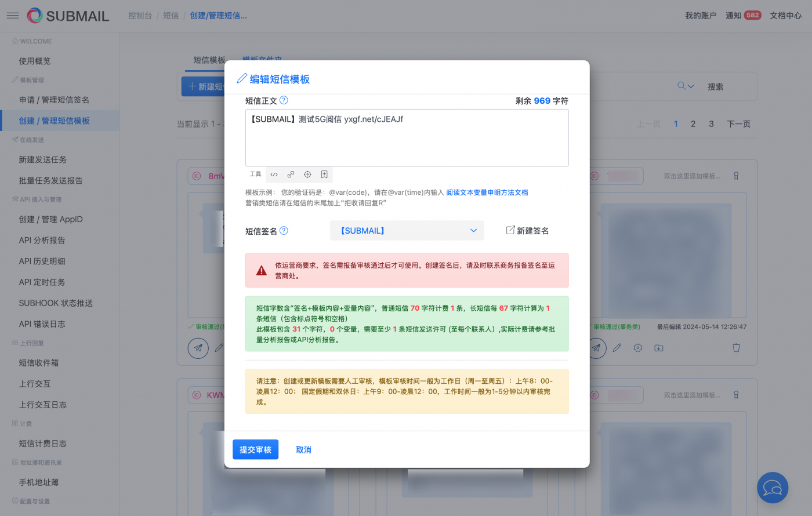
Task: Click pin icon above the 2024-05-14 card
Action: tap(736, 176)
